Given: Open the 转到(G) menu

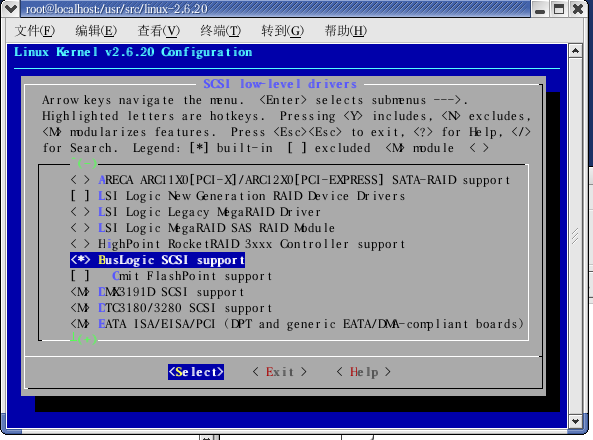Looking at the screenshot, I should pos(283,31).
